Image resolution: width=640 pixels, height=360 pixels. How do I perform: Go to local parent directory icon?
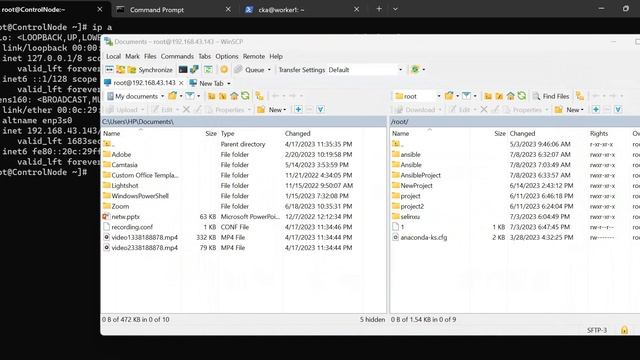pyautogui.click(x=211, y=96)
